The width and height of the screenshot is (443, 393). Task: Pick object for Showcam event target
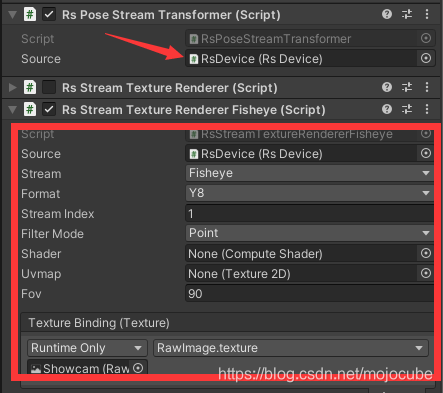138,368
